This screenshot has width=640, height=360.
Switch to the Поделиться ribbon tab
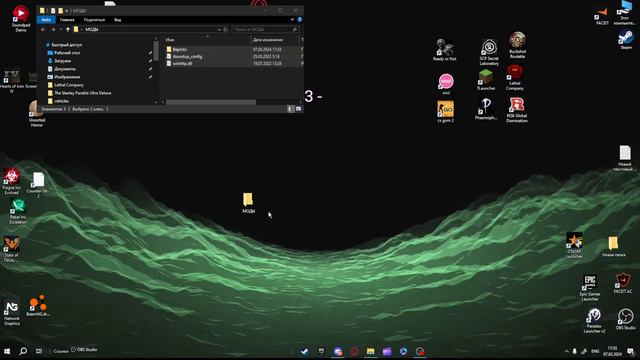(94, 20)
